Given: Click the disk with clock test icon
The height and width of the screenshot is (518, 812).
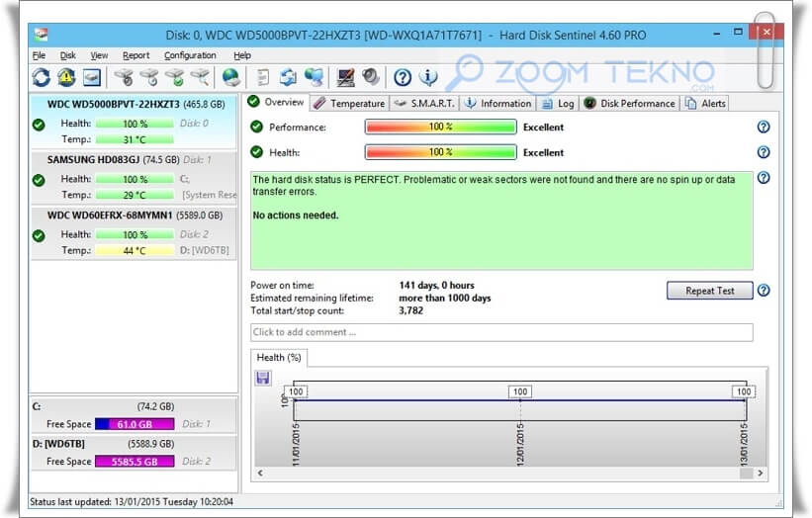Looking at the screenshot, I should 149,78.
